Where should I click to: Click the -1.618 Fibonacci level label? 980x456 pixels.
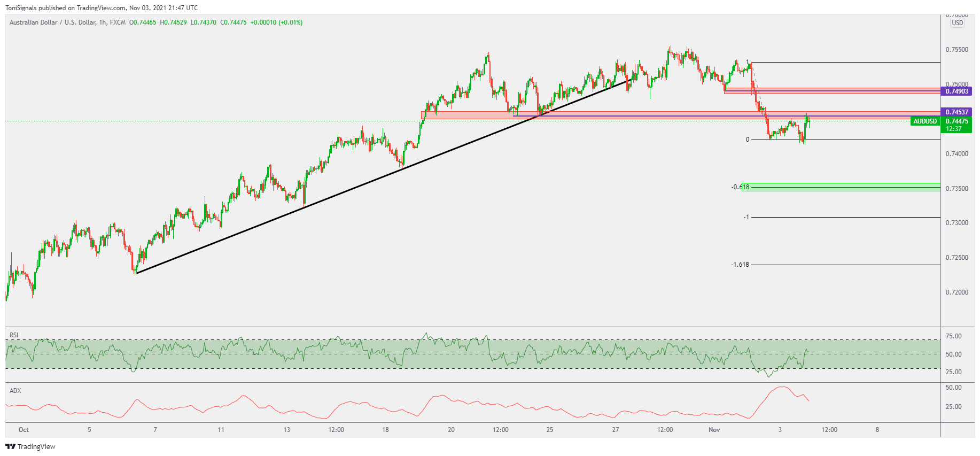pos(740,265)
